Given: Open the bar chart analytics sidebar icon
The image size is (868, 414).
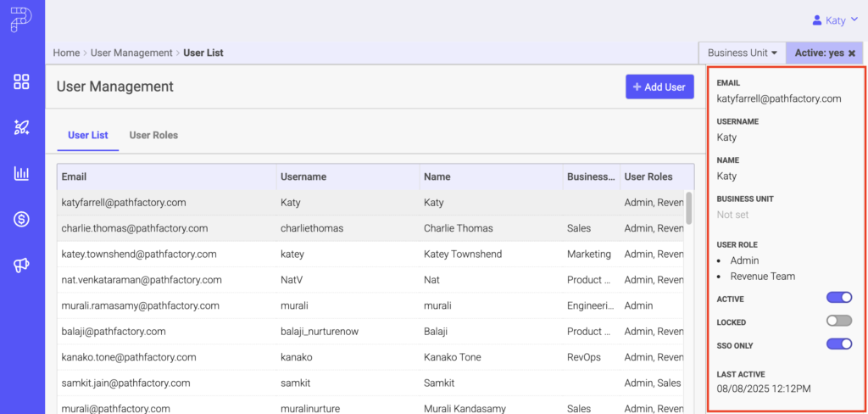Looking at the screenshot, I should point(21,173).
